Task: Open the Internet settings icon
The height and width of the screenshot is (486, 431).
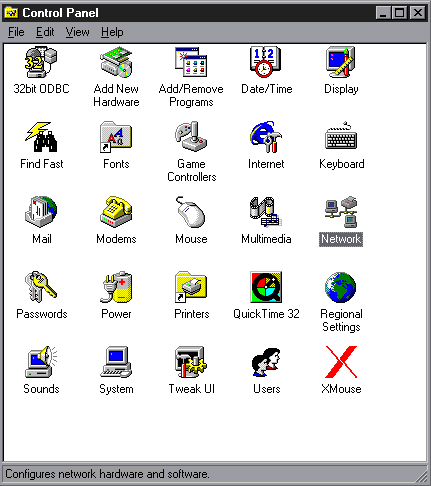Action: (266, 137)
